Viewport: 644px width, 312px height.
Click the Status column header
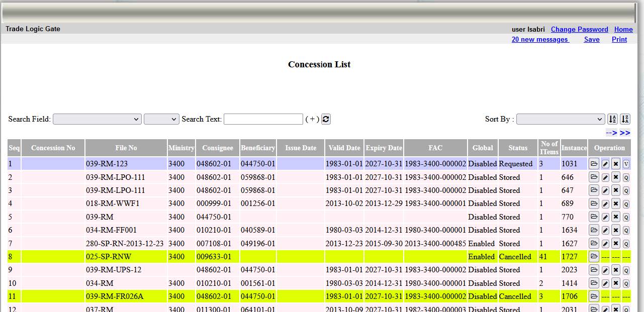point(518,148)
